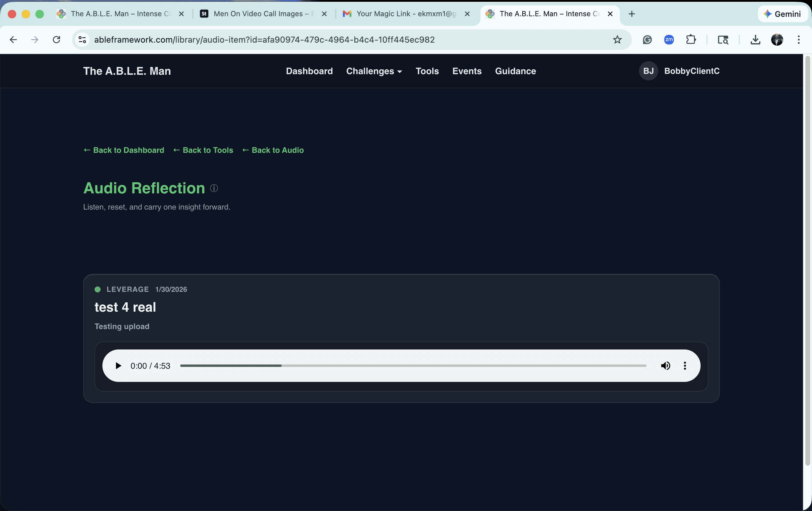This screenshot has width=812, height=511.
Task: Expand the Challenges dropdown menu
Action: click(374, 71)
